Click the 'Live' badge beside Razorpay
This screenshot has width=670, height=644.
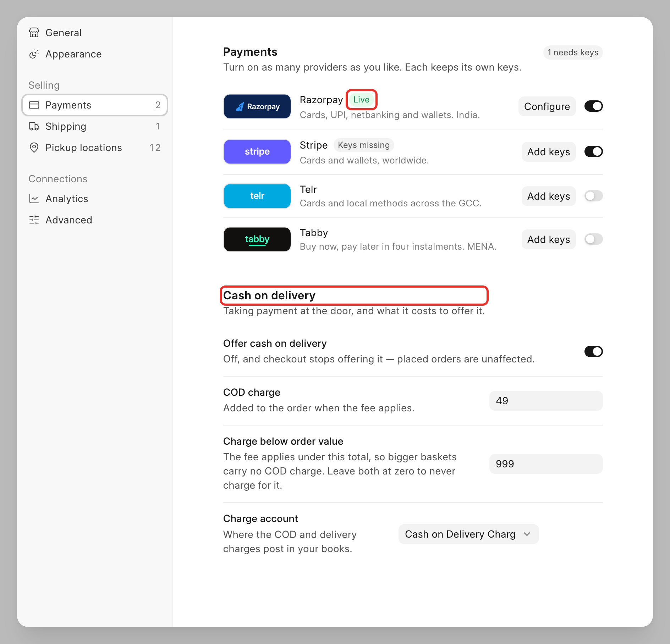[x=361, y=100]
